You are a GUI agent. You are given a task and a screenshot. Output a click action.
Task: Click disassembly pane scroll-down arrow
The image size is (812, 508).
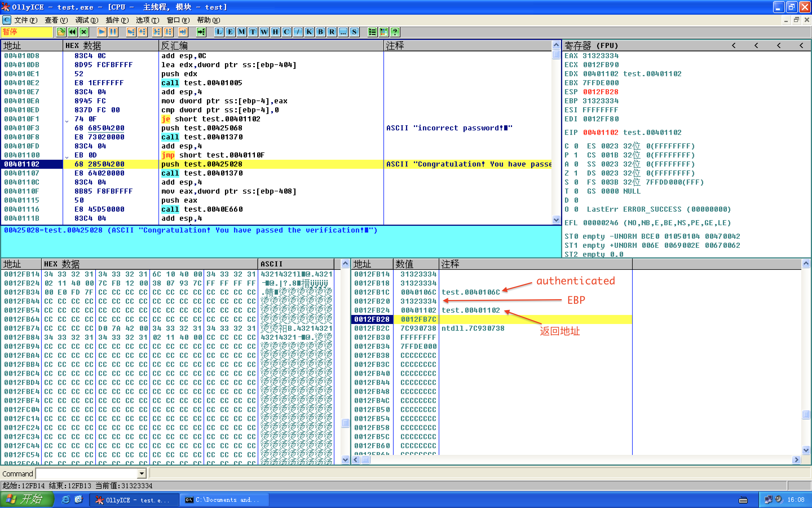[556, 220]
